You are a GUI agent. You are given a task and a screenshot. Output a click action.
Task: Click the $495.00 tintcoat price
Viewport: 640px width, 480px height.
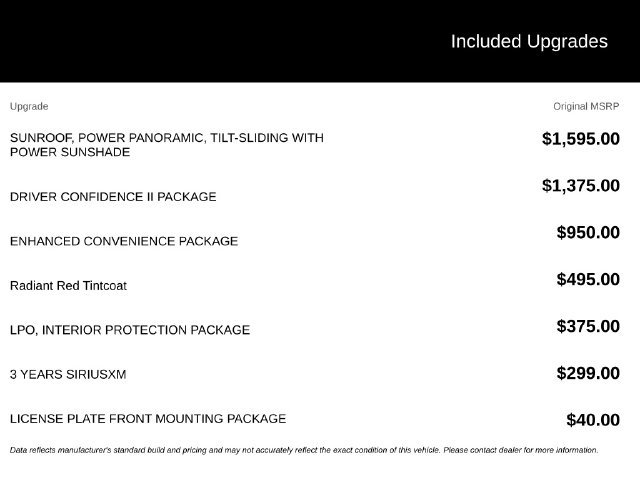coord(588,280)
